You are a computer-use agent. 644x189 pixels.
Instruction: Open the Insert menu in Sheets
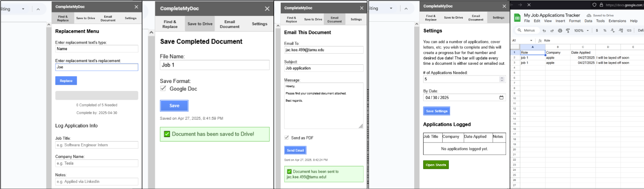[560, 21]
